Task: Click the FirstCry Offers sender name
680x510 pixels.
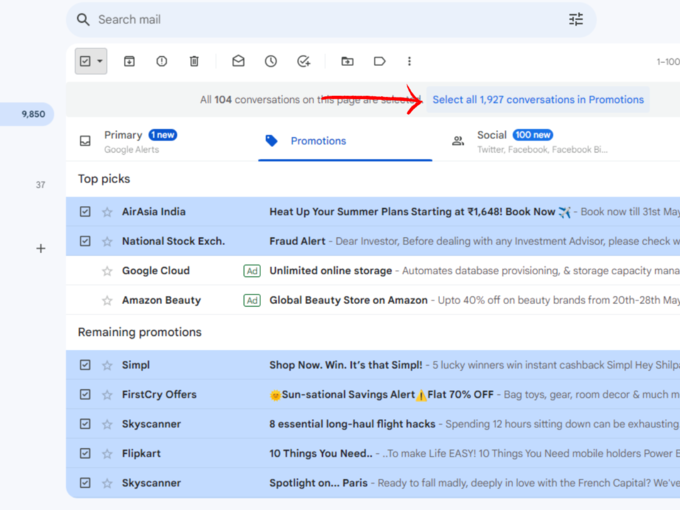Action: click(x=159, y=395)
